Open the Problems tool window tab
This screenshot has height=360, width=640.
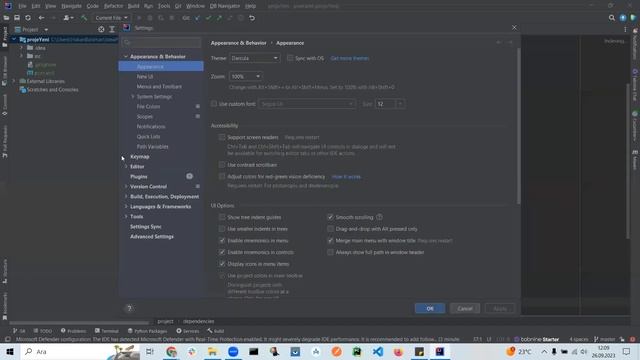[73, 331]
